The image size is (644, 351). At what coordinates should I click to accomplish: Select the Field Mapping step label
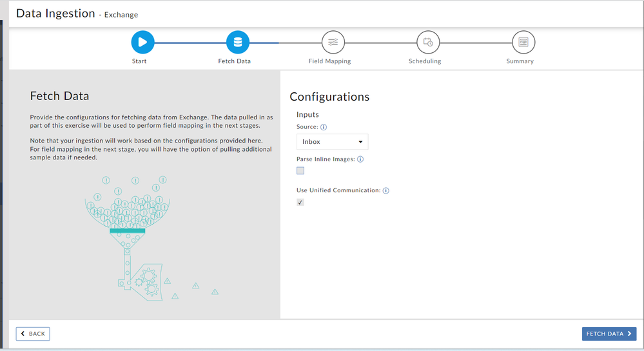(x=330, y=61)
